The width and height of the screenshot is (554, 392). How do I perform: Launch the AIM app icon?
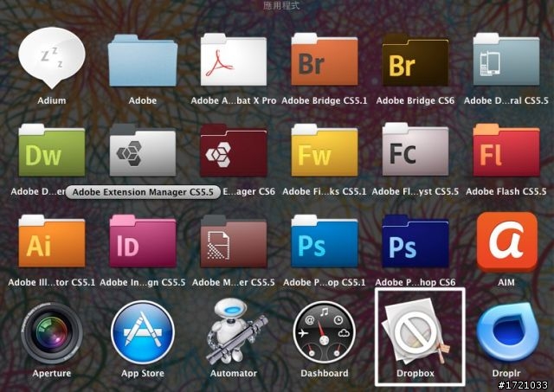pyautogui.click(x=506, y=242)
